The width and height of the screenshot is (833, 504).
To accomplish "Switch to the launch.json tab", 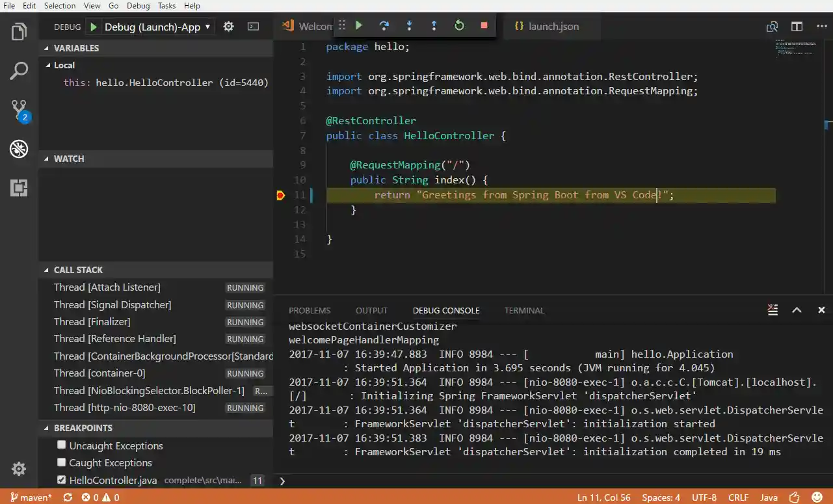I will tap(551, 26).
